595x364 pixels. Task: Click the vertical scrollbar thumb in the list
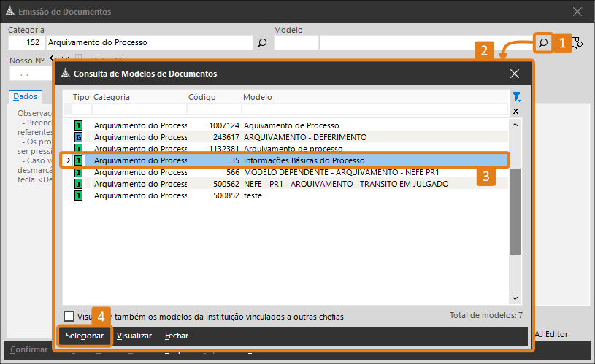pos(515,212)
